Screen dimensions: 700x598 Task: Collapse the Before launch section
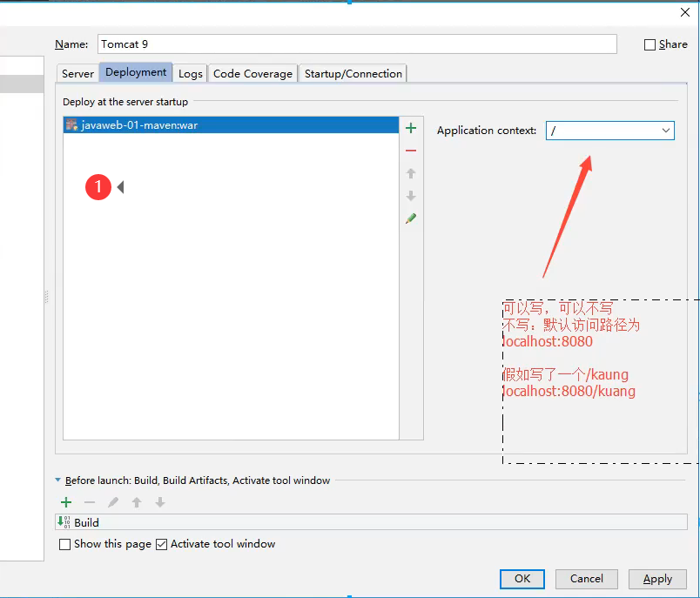tap(57, 480)
